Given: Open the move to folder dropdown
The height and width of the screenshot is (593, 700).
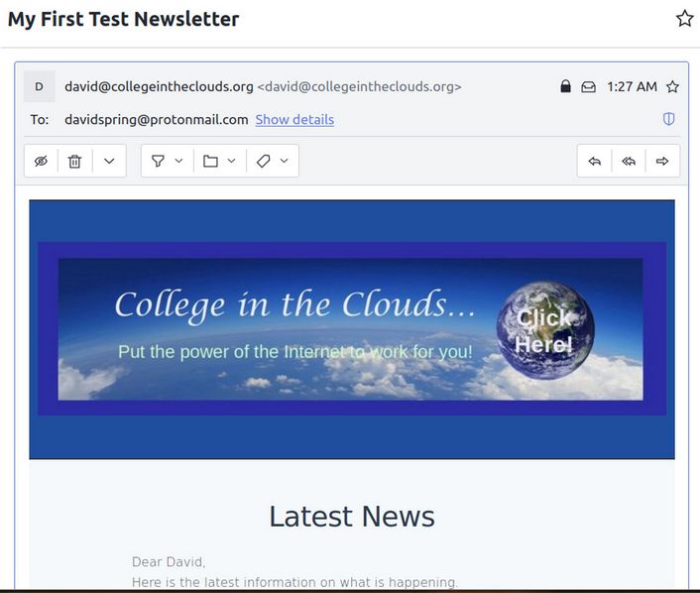Looking at the screenshot, I should 219,161.
